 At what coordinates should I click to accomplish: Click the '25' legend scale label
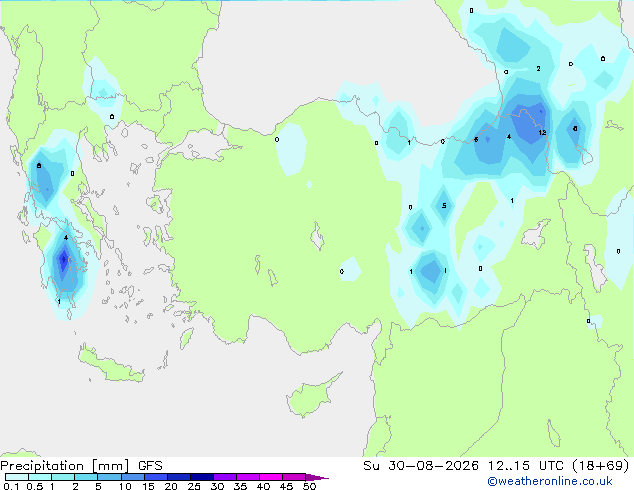pos(194,486)
